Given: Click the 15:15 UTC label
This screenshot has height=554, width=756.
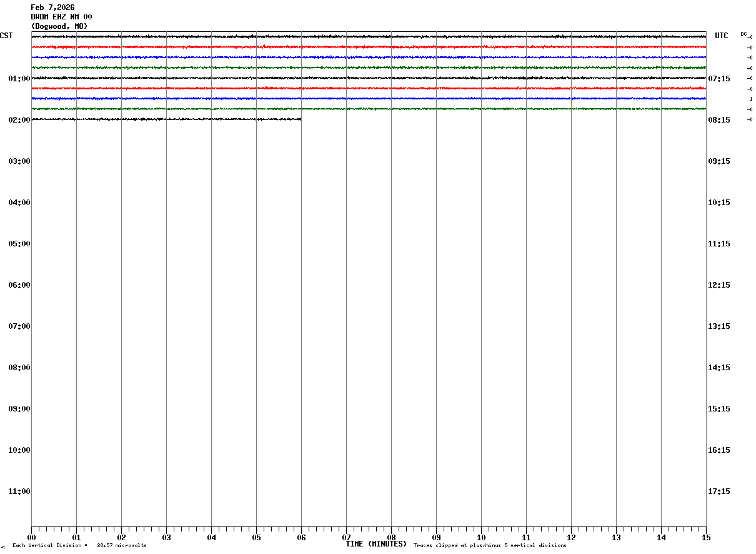Looking at the screenshot, I should point(719,409).
